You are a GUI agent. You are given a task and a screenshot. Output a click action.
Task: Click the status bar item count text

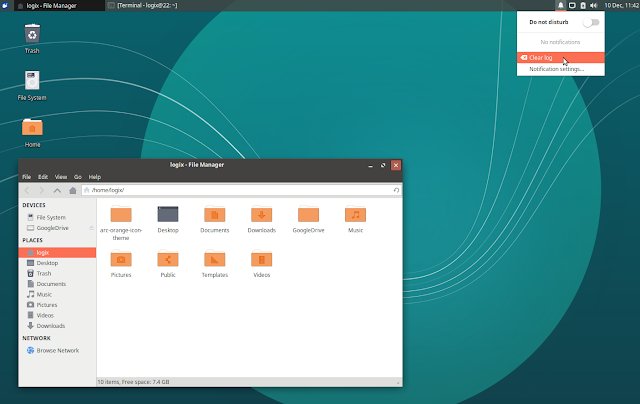point(133,382)
